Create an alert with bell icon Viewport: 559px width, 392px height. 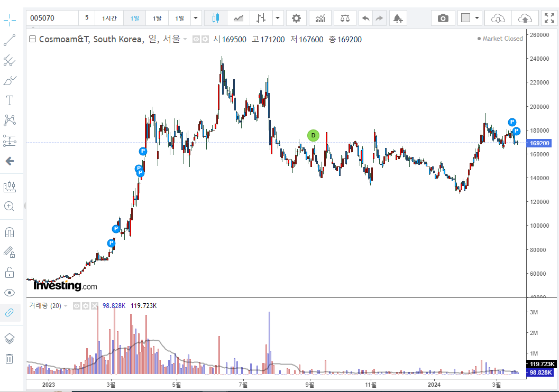point(398,18)
